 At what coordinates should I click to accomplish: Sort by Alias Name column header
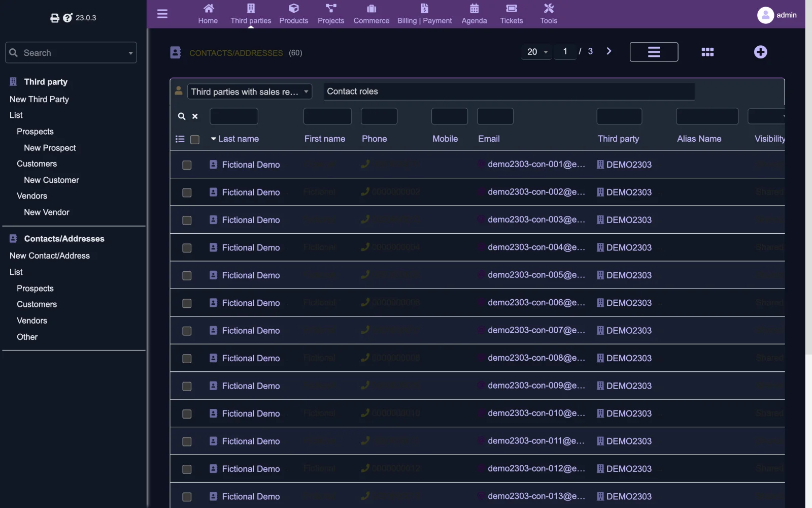699,139
